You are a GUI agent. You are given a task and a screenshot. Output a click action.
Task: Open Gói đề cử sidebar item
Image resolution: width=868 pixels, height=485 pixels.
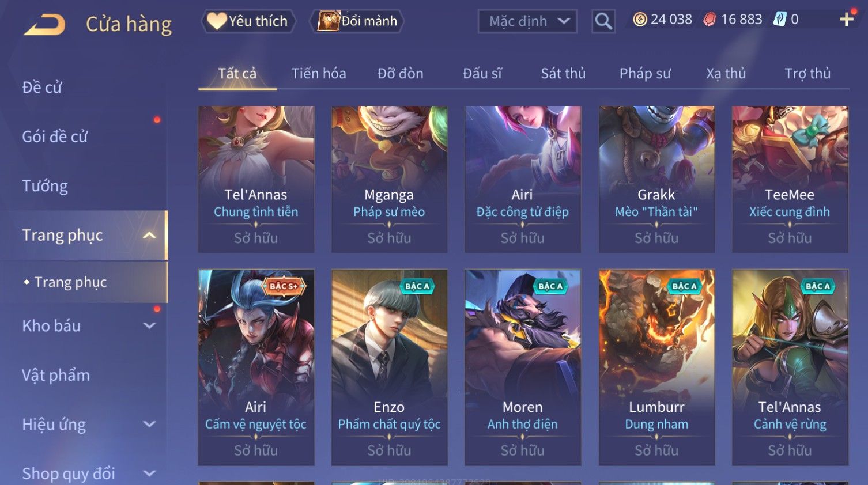coord(55,137)
